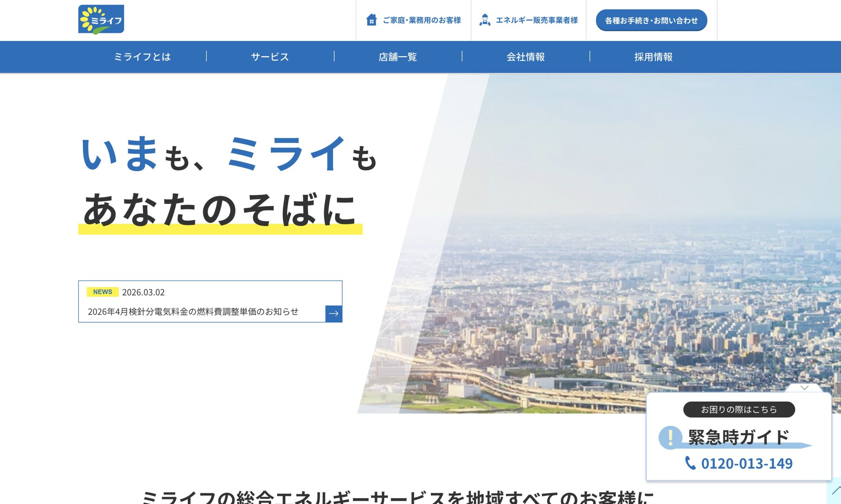This screenshot has height=504, width=841.
Task: Click the お困りの際はこちら label
Action: pyautogui.click(x=739, y=409)
